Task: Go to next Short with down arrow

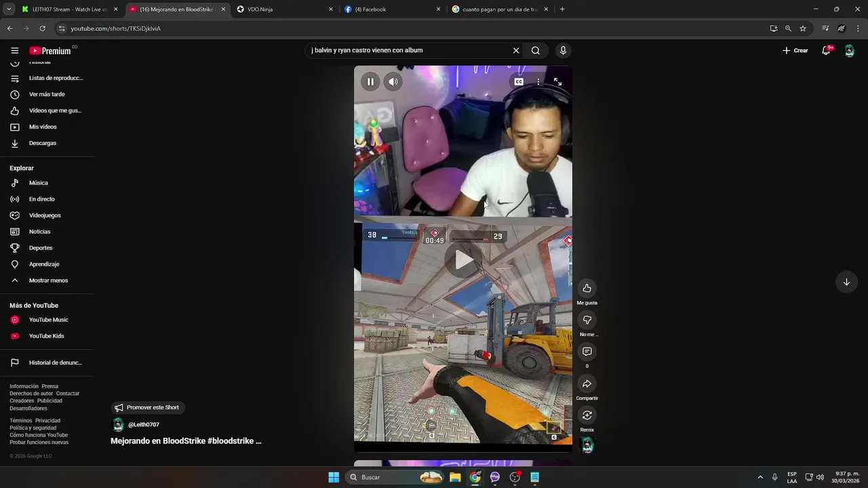Action: tap(846, 282)
